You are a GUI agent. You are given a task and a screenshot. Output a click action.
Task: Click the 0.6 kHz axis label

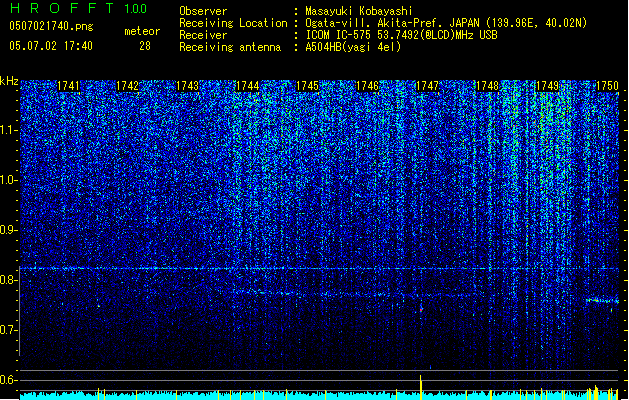[9, 380]
